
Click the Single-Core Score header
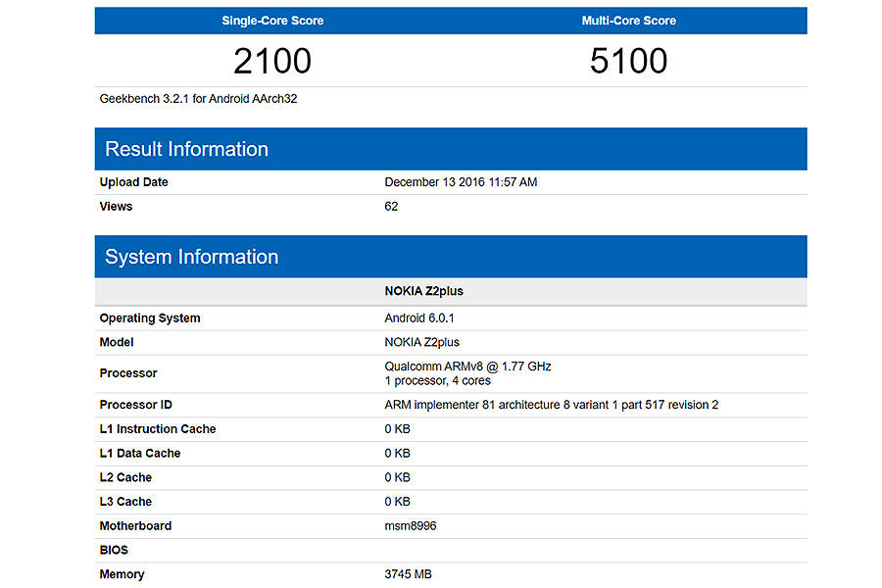[x=272, y=21]
